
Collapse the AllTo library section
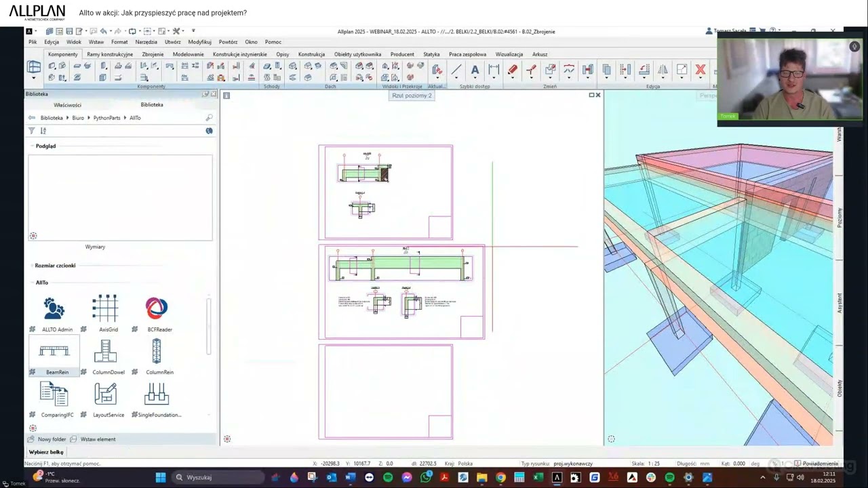coord(31,283)
